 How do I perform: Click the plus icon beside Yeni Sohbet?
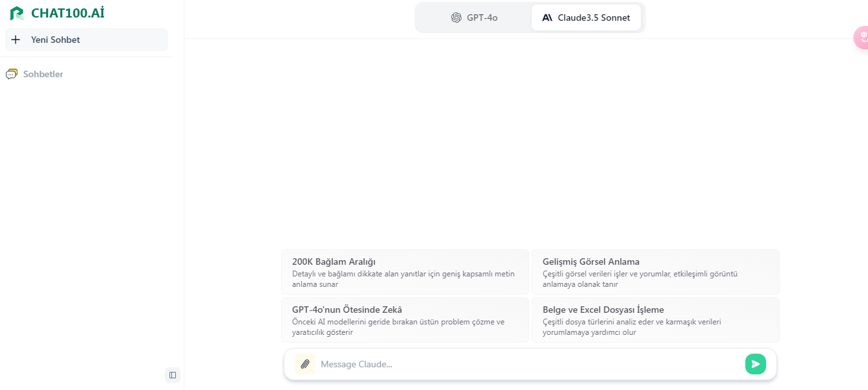click(16, 40)
